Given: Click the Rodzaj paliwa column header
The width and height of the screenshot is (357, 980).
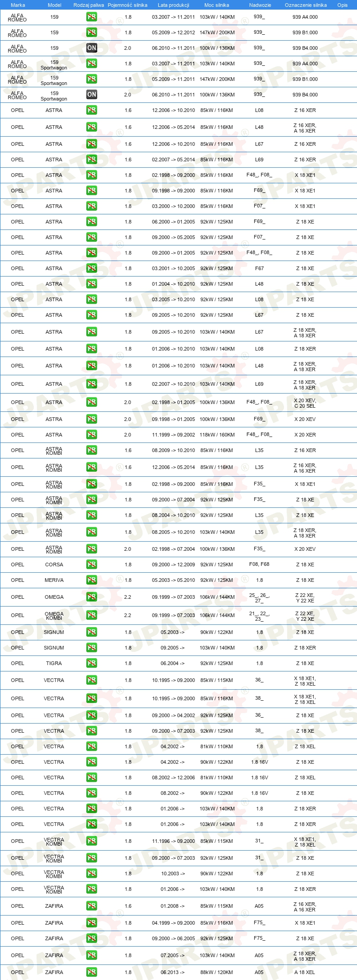Looking at the screenshot, I should (89, 5).
